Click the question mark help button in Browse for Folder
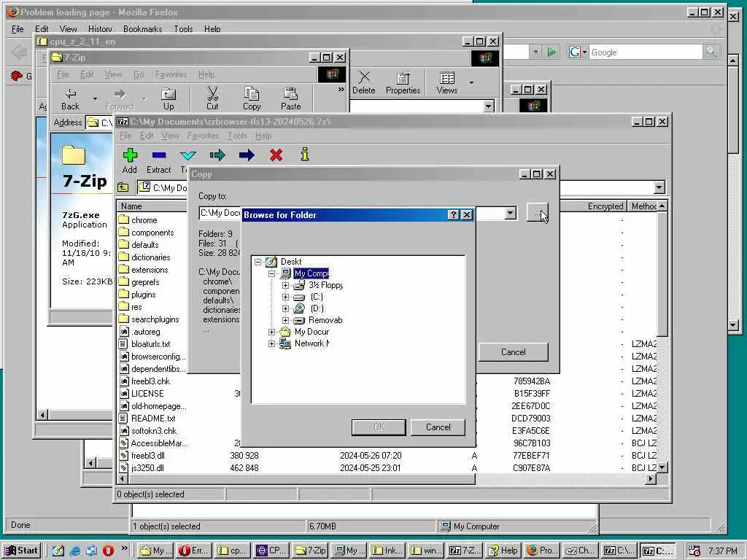 tap(453, 215)
